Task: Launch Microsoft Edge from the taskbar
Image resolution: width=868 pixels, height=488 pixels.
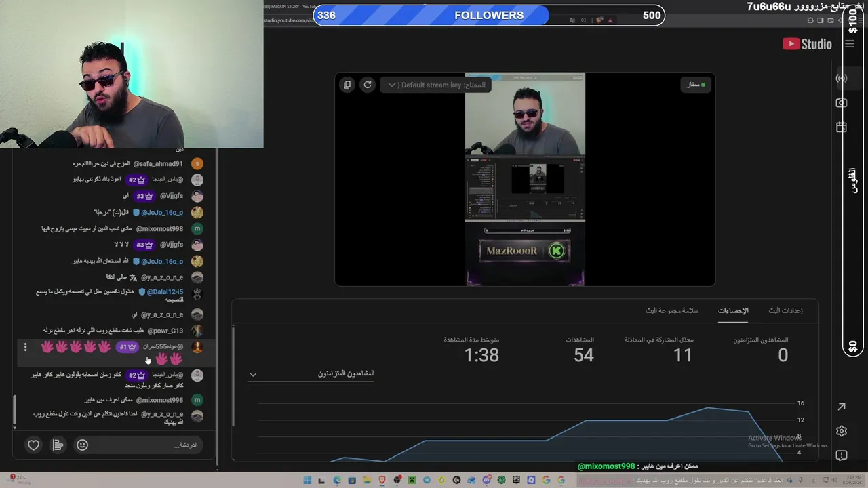Action: point(337,481)
